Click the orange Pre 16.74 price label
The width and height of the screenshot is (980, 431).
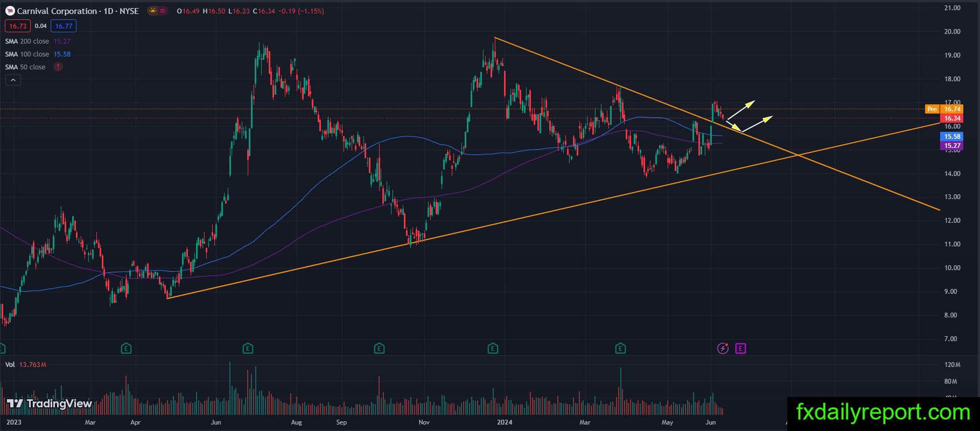(x=943, y=109)
